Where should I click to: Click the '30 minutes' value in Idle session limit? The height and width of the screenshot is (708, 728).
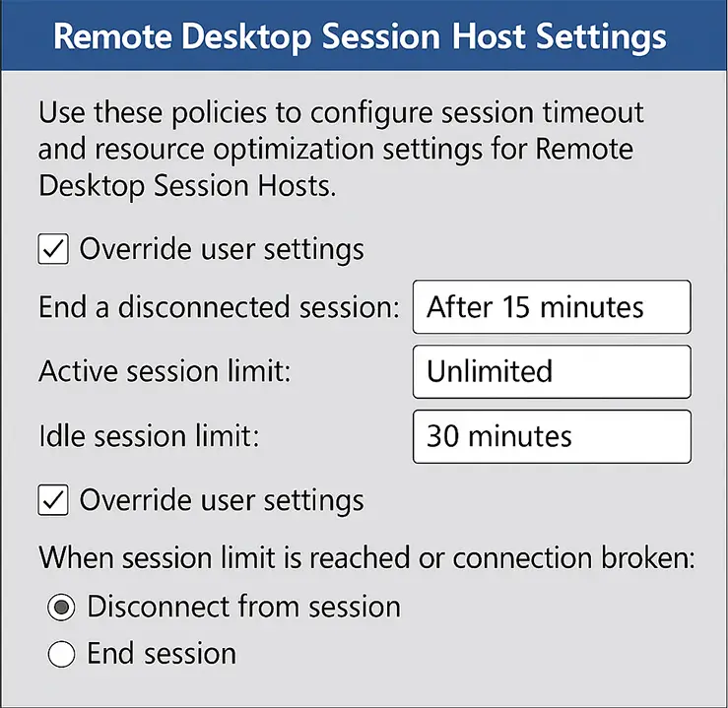(x=498, y=435)
